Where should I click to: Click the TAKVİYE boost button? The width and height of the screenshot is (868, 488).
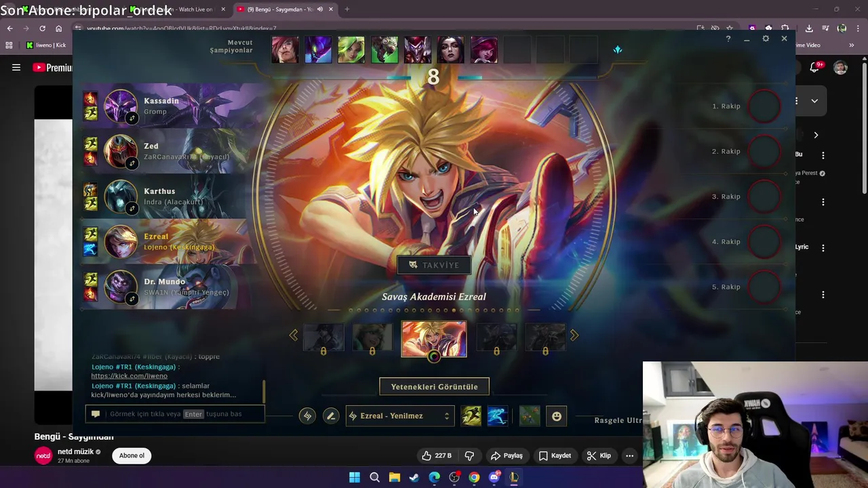pos(434,265)
